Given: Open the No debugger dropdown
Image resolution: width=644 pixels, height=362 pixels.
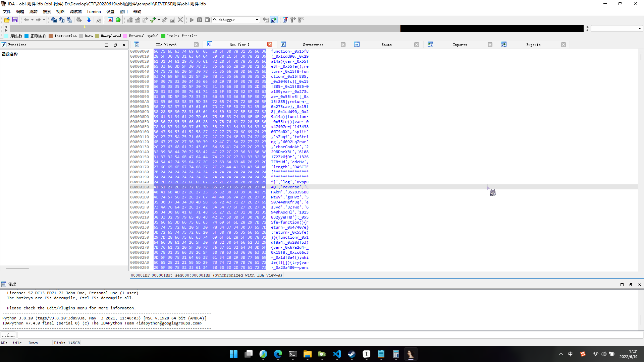Looking at the screenshot, I should pyautogui.click(x=257, y=20).
